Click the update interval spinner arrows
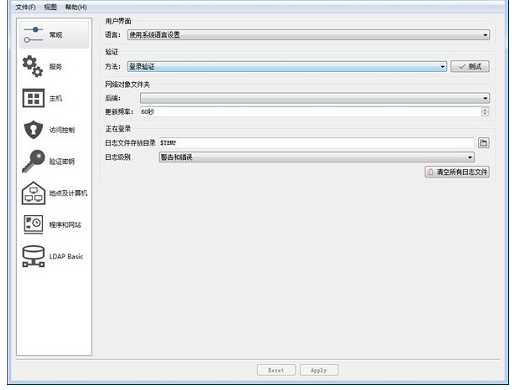This screenshot has width=516, height=390. coord(485,112)
